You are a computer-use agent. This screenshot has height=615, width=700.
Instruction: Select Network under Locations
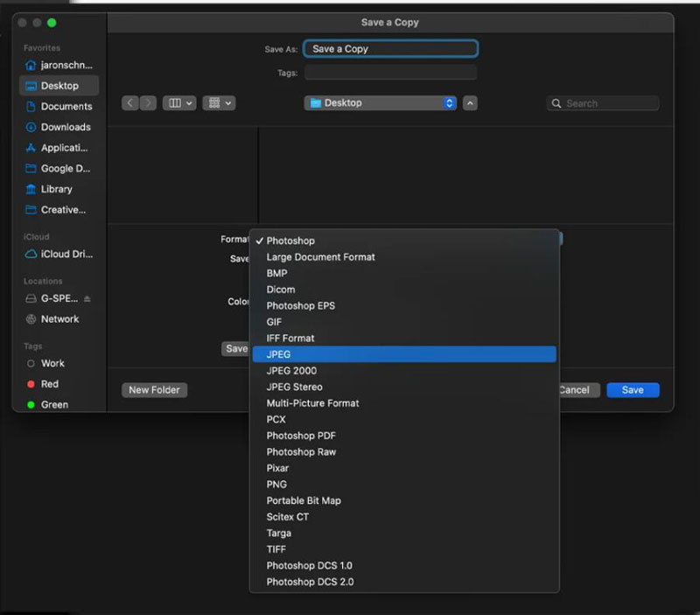[x=59, y=318]
